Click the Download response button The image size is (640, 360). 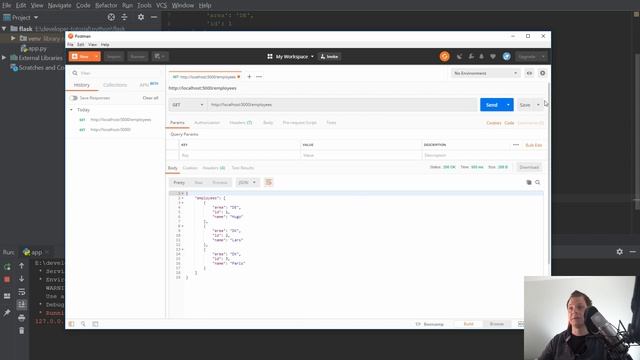529,167
